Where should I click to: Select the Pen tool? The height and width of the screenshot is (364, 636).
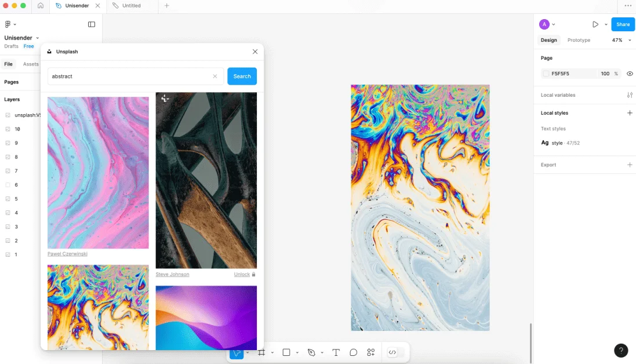311,352
